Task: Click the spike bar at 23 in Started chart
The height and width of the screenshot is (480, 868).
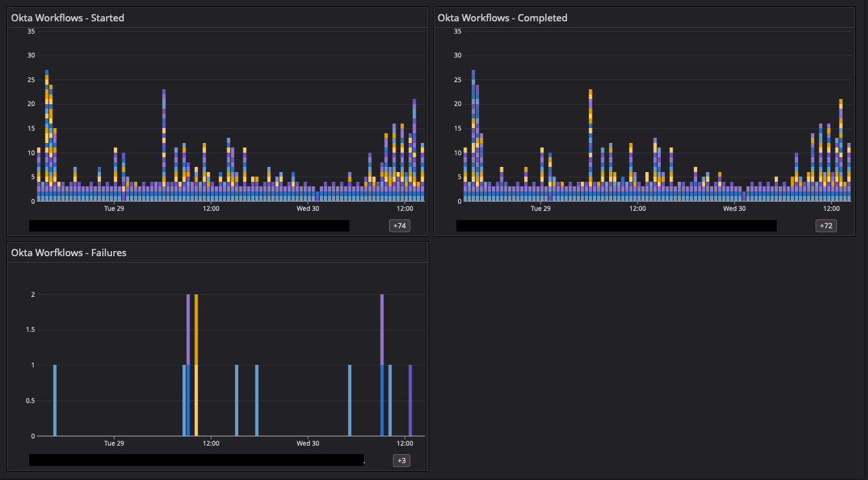Action: (x=164, y=146)
